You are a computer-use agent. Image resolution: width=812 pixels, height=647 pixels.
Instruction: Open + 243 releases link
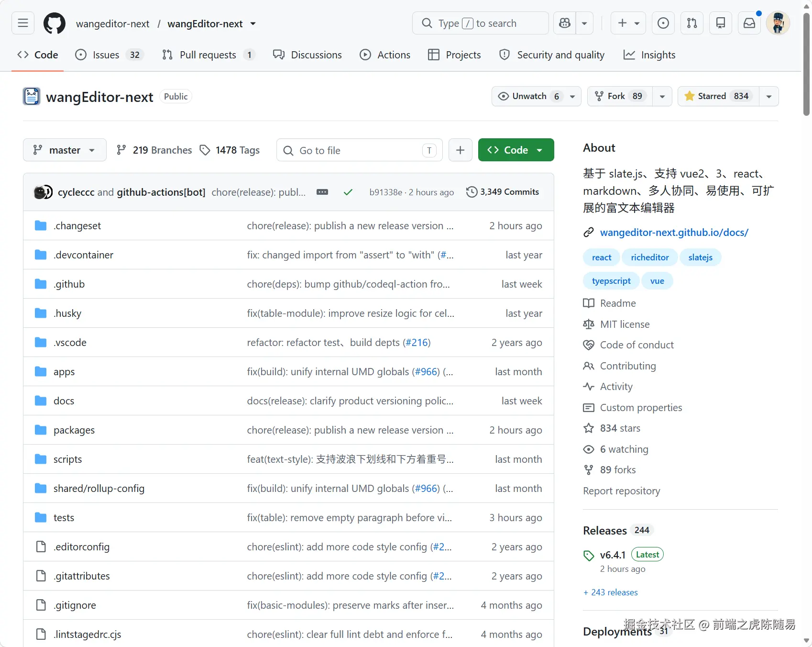[x=611, y=592]
